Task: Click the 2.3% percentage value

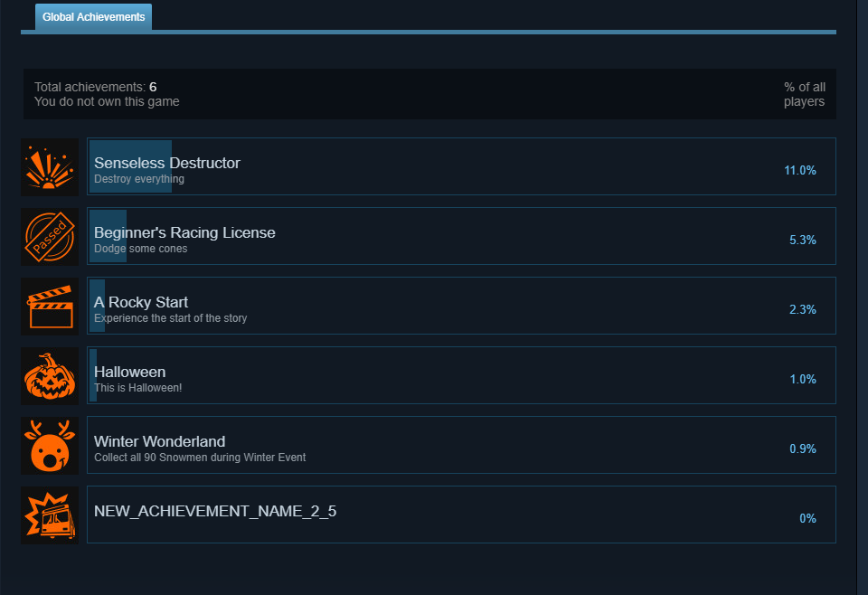Action: coord(803,310)
